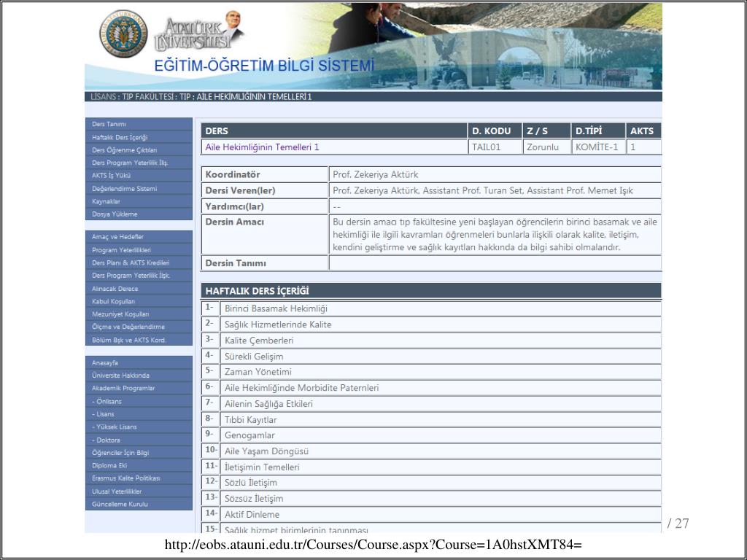Screen dimensions: 747x560
Task: Click the HAFTALIK DERS İÇERİĞİ header
Action: click(431, 290)
